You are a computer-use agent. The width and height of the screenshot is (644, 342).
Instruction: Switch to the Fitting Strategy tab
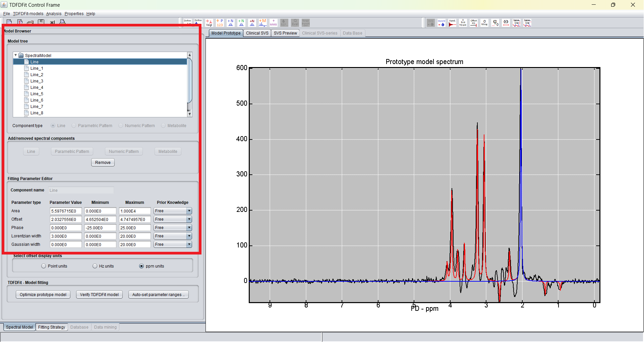point(52,327)
